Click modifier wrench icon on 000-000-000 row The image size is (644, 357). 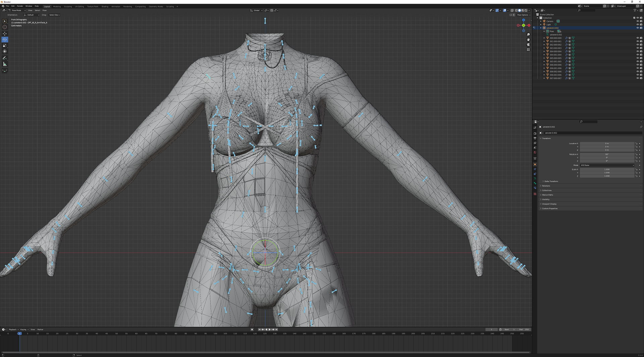pyautogui.click(x=567, y=38)
